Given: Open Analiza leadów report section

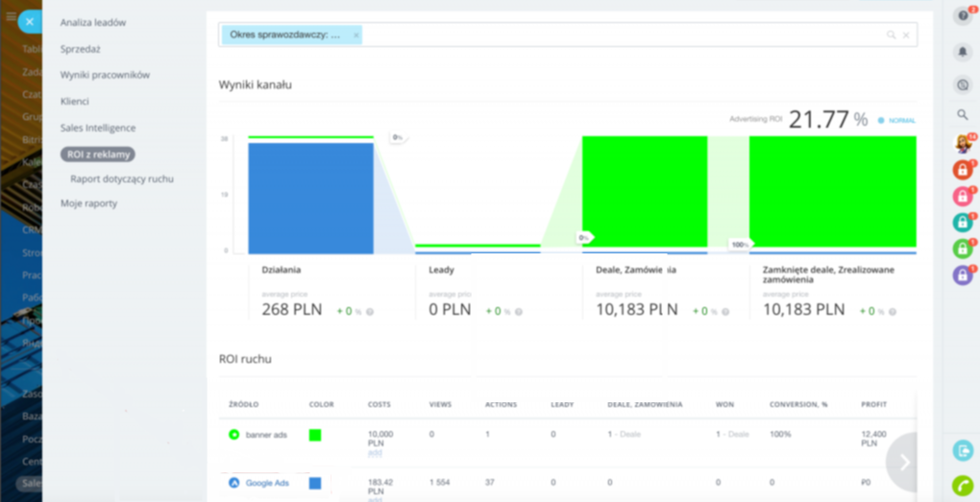Looking at the screenshot, I should (93, 22).
